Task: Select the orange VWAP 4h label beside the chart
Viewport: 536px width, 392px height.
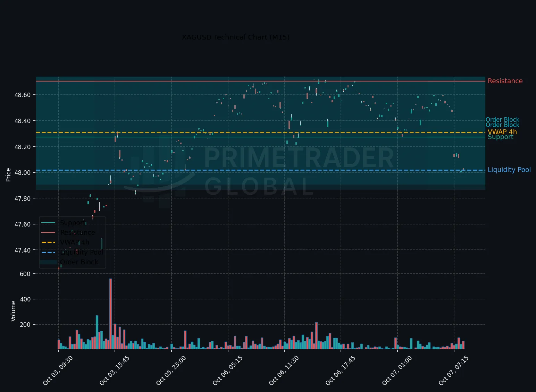Action: tap(502, 132)
